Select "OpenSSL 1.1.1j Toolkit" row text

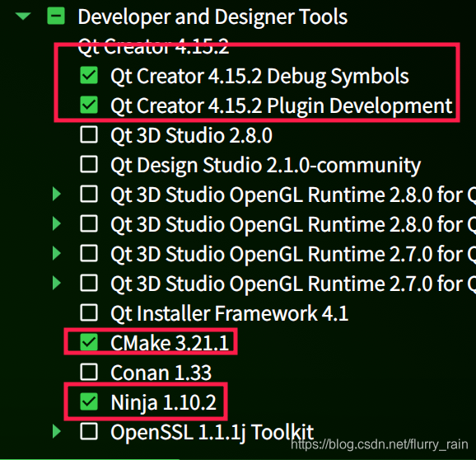[x=212, y=432]
